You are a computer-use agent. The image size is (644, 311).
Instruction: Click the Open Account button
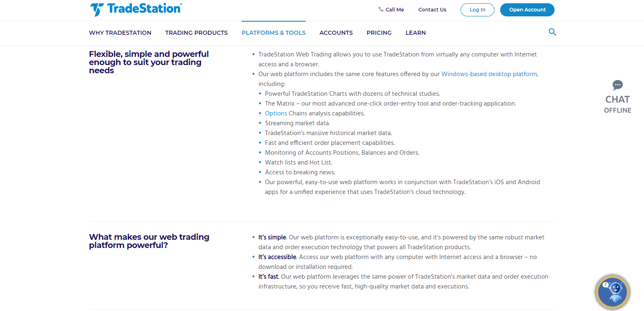(x=527, y=10)
